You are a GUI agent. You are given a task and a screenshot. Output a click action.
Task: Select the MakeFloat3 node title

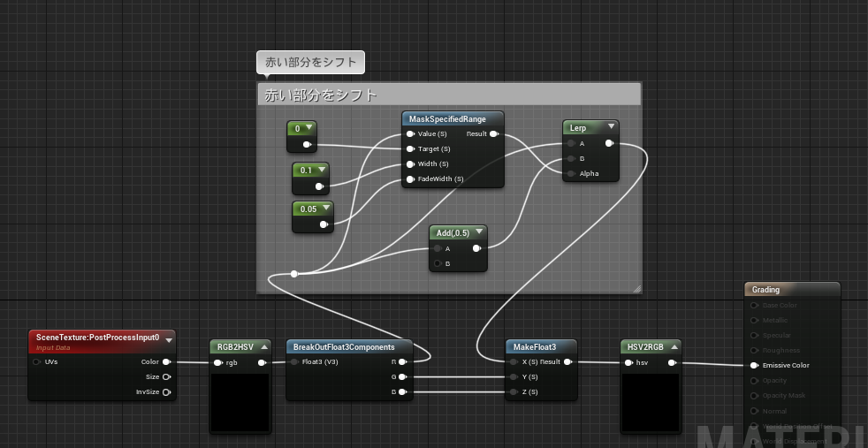534,346
